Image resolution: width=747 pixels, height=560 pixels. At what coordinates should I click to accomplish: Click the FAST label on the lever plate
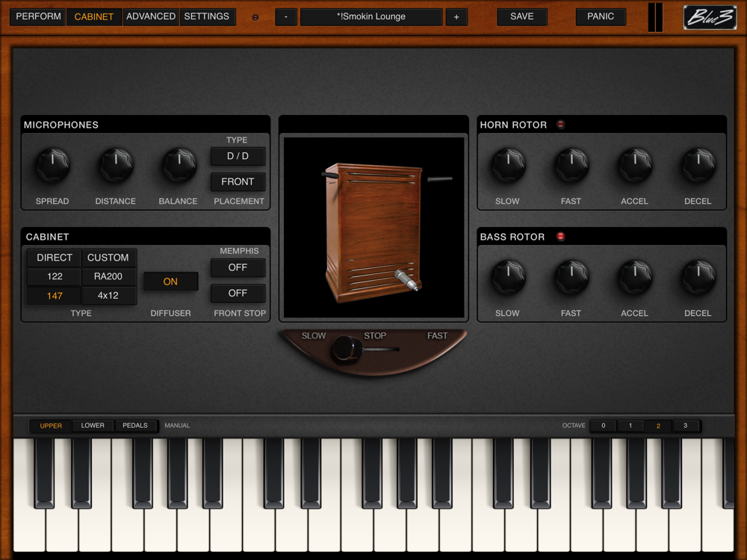[x=437, y=336]
